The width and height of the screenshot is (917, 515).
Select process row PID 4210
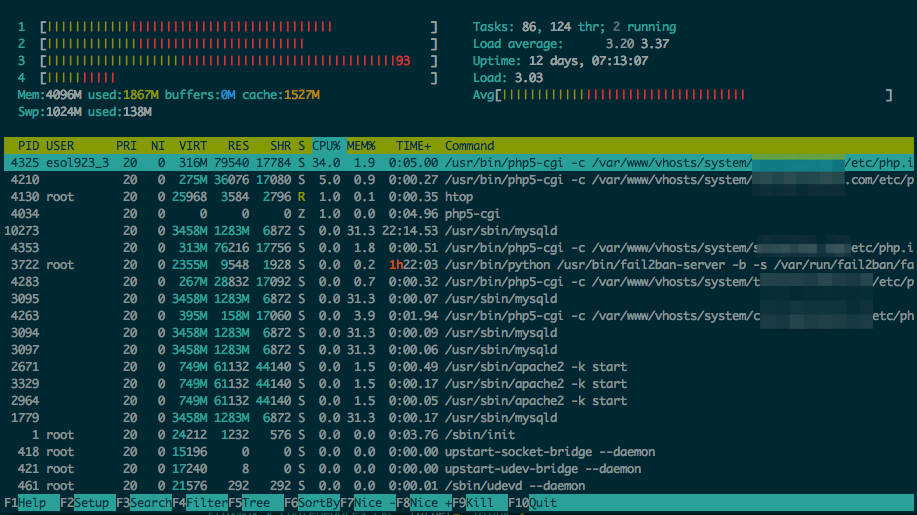tap(458, 179)
